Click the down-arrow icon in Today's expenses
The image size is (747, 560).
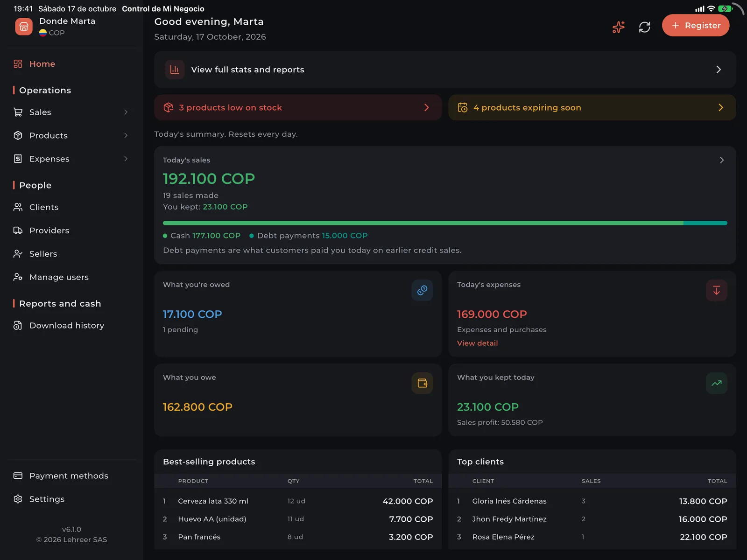[x=716, y=290]
